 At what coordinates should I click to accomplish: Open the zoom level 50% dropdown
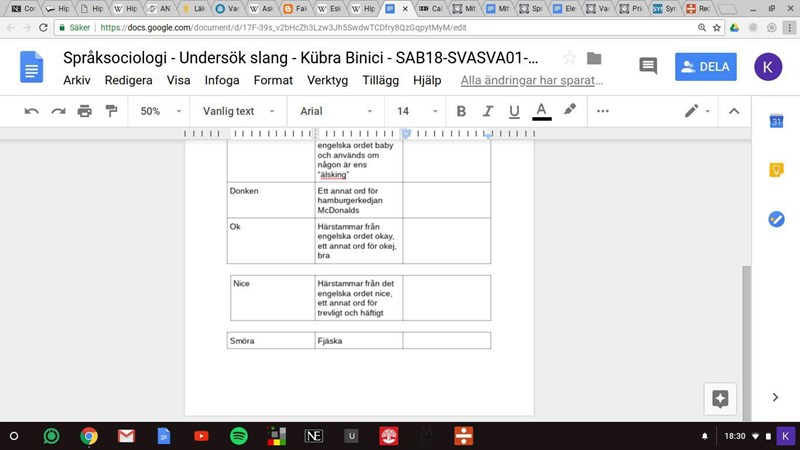point(160,111)
